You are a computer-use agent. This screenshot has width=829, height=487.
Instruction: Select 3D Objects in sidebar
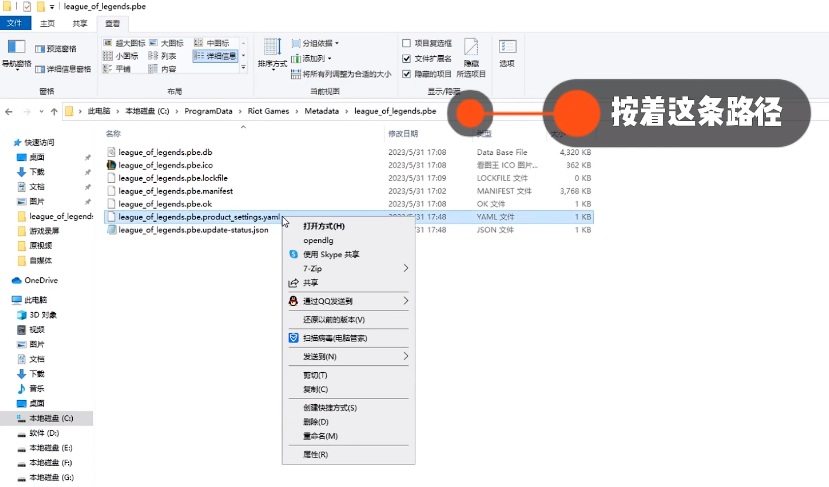click(x=37, y=315)
